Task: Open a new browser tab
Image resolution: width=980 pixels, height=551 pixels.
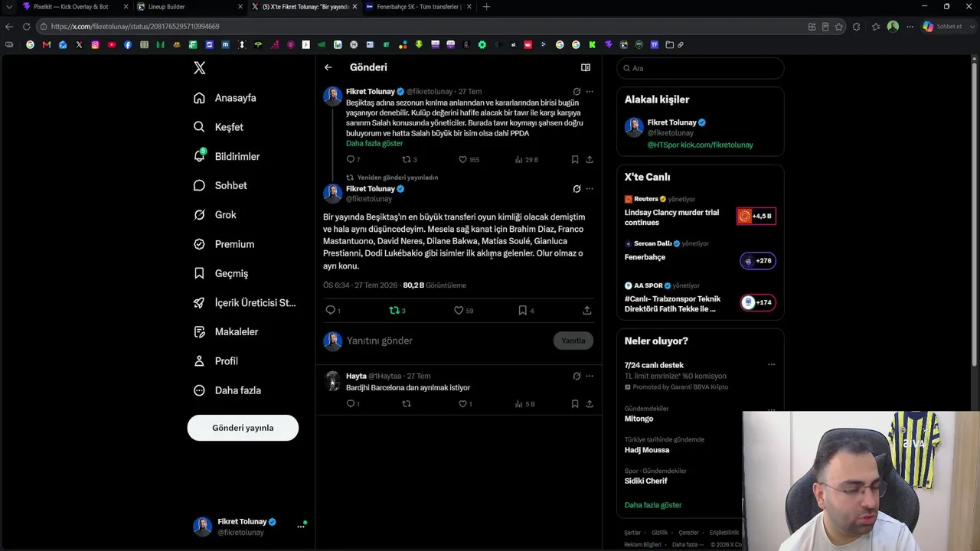Action: (x=486, y=7)
